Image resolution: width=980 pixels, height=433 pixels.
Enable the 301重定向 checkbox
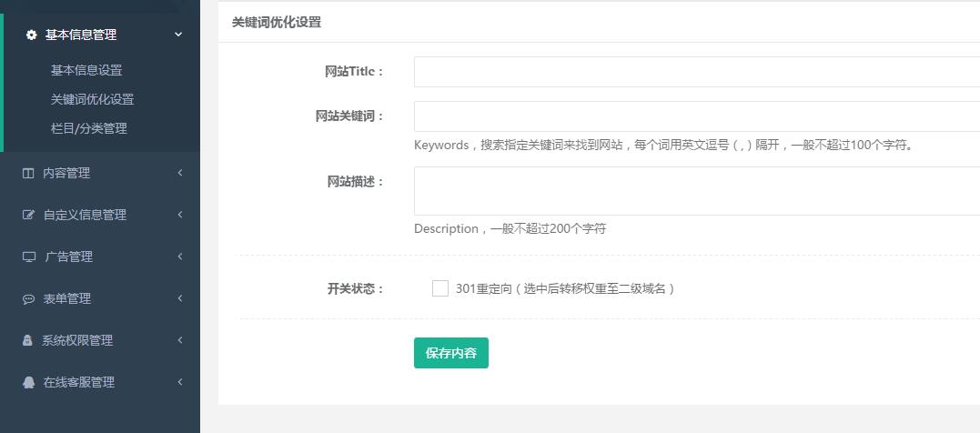pyautogui.click(x=440, y=288)
